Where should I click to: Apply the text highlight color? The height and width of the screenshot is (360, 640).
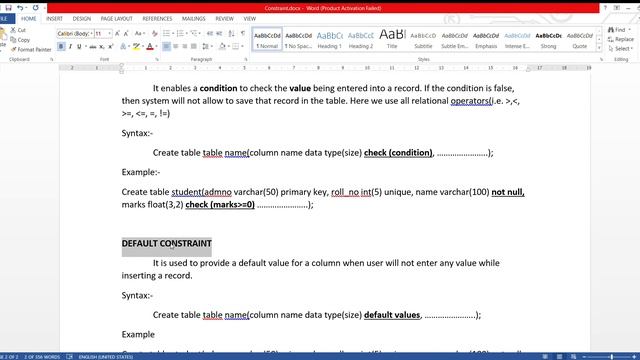[136, 47]
